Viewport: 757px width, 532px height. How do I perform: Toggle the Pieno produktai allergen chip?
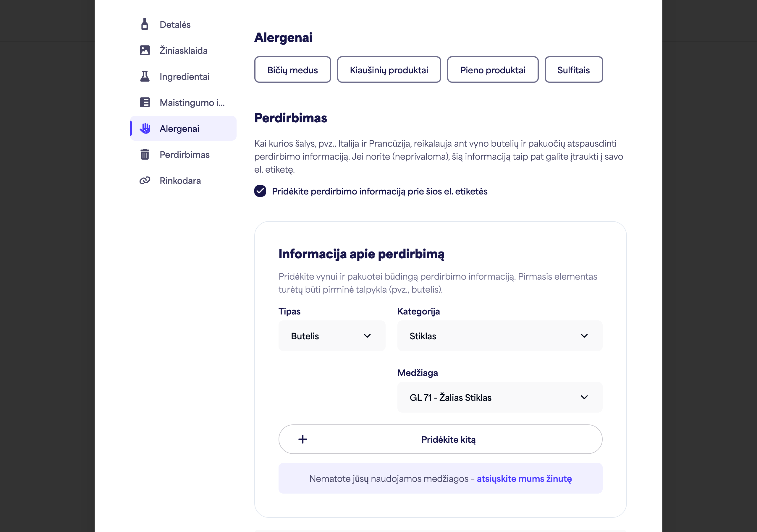point(493,69)
